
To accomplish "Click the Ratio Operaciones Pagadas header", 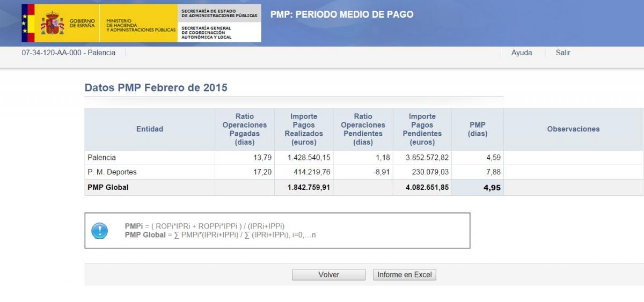I will [x=245, y=129].
